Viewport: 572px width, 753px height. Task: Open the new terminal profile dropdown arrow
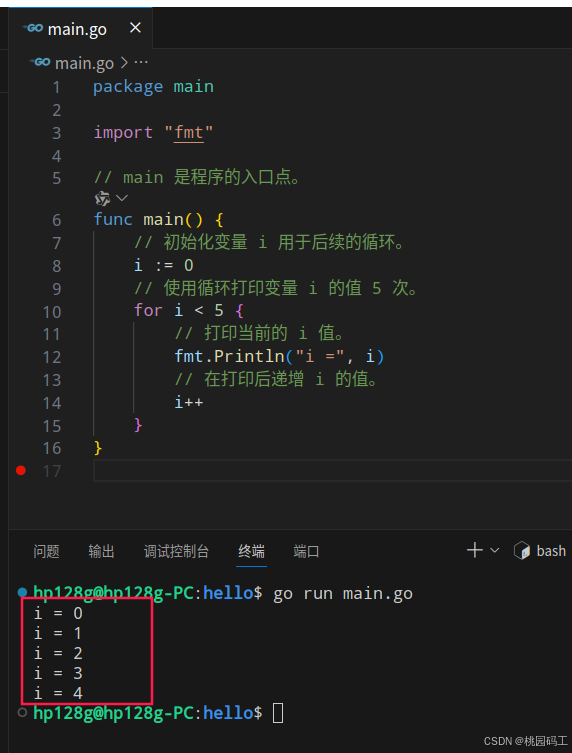[495, 550]
